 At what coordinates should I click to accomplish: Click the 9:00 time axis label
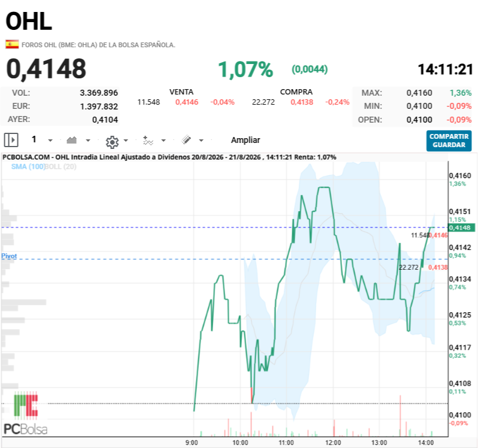tap(192, 443)
